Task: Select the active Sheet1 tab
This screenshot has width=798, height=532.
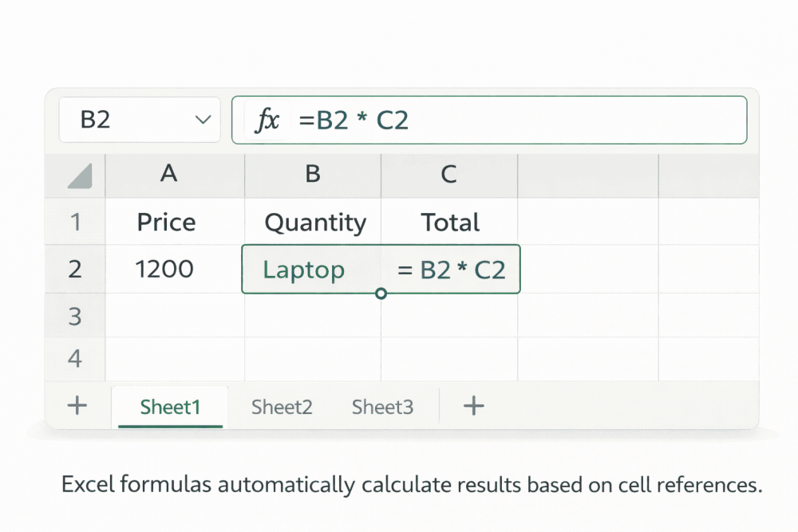Action: coord(170,406)
